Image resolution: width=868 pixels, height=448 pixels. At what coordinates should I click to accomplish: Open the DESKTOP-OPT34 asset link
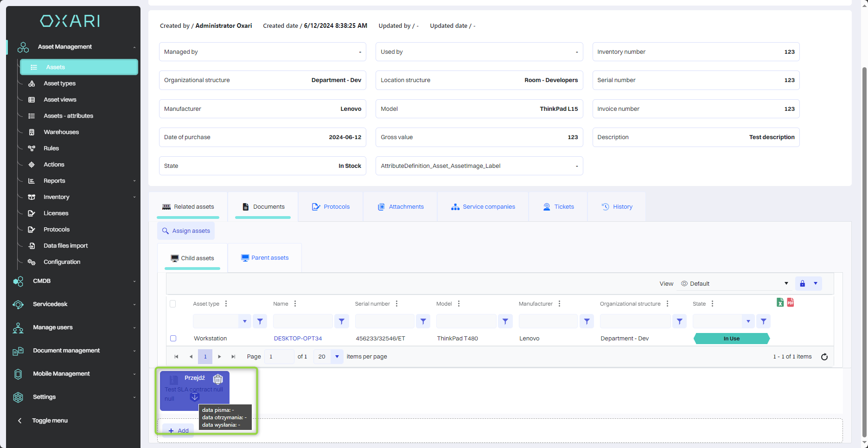tap(298, 339)
